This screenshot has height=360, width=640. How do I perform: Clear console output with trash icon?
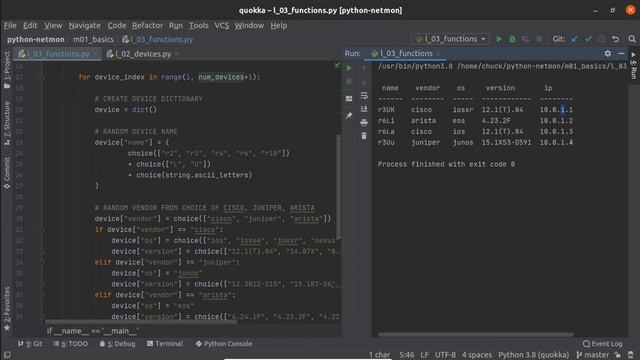tap(364, 136)
